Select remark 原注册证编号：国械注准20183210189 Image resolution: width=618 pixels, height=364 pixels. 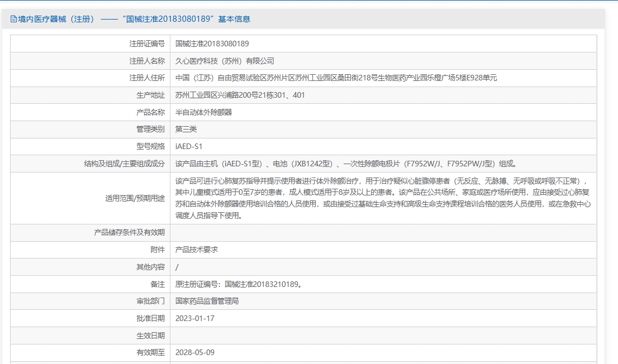point(239,284)
